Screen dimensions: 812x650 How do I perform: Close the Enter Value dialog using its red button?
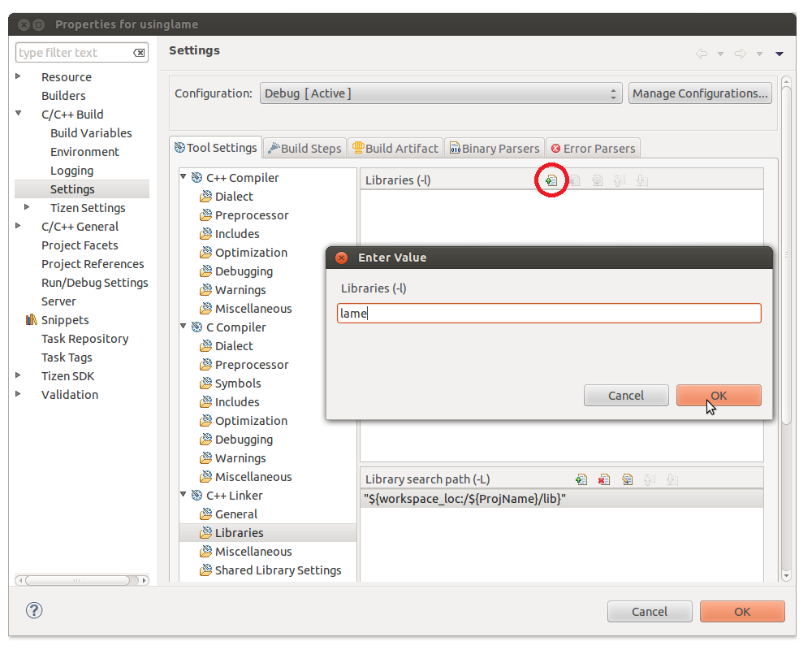(x=341, y=258)
